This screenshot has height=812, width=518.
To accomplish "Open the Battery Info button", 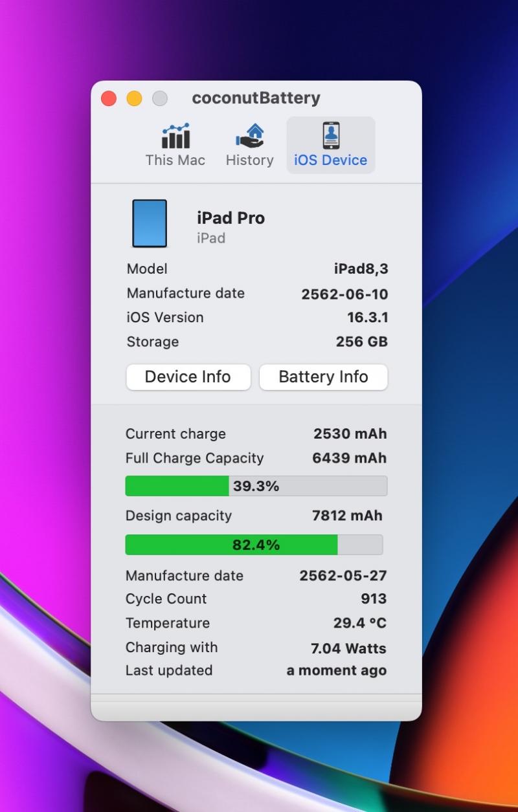I will click(324, 377).
